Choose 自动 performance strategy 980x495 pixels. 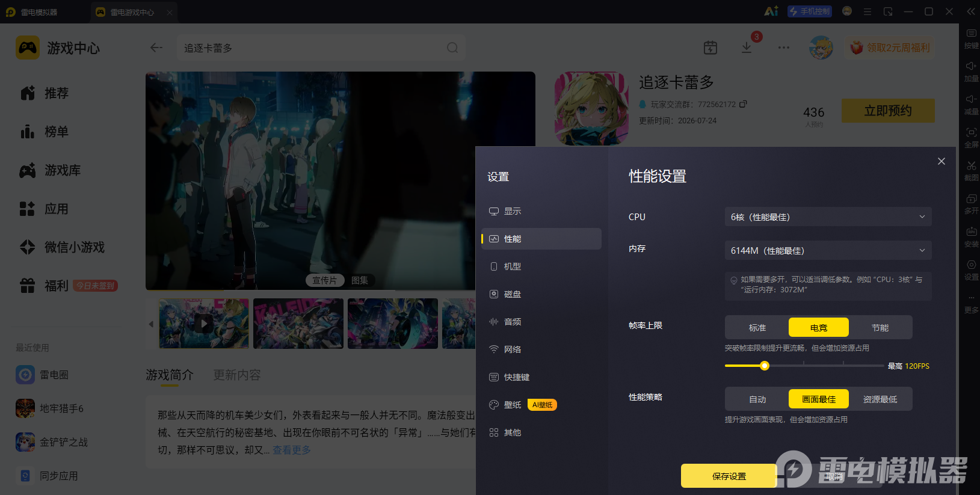point(757,399)
